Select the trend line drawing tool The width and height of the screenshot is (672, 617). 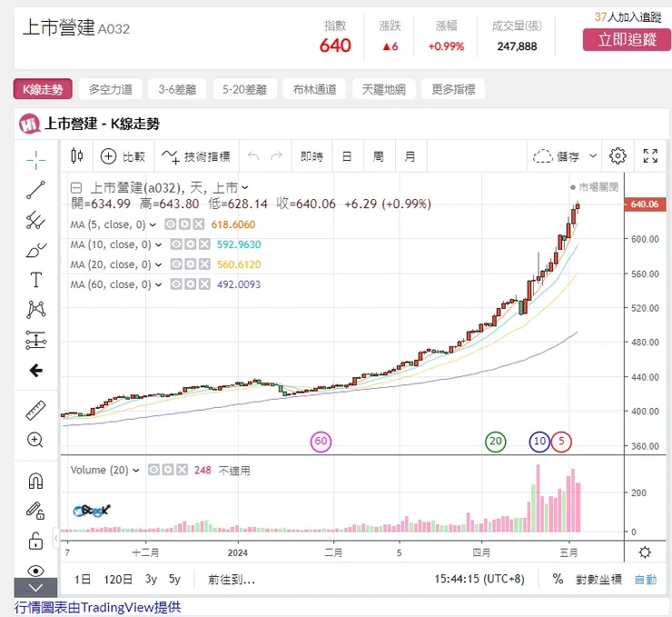coord(36,190)
